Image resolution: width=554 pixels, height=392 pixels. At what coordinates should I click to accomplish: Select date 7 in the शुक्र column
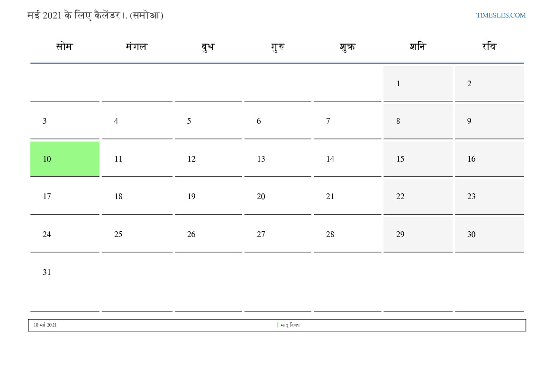tap(328, 121)
